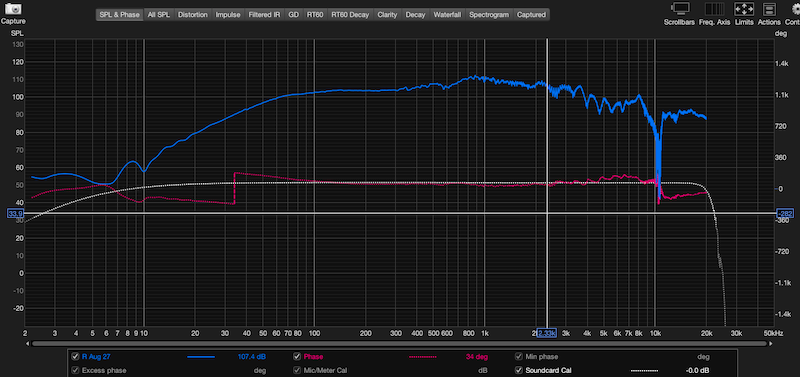Click the 130 SPL axis value

coord(18,44)
